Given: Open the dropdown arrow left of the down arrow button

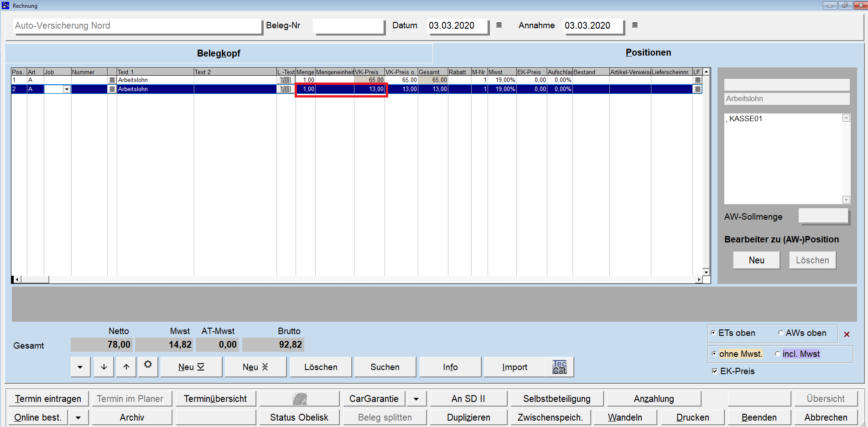Looking at the screenshot, I should 80,367.
